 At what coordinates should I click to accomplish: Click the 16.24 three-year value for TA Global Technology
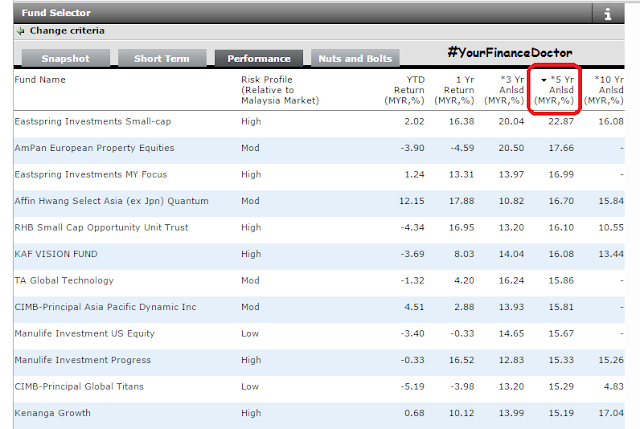(511, 280)
